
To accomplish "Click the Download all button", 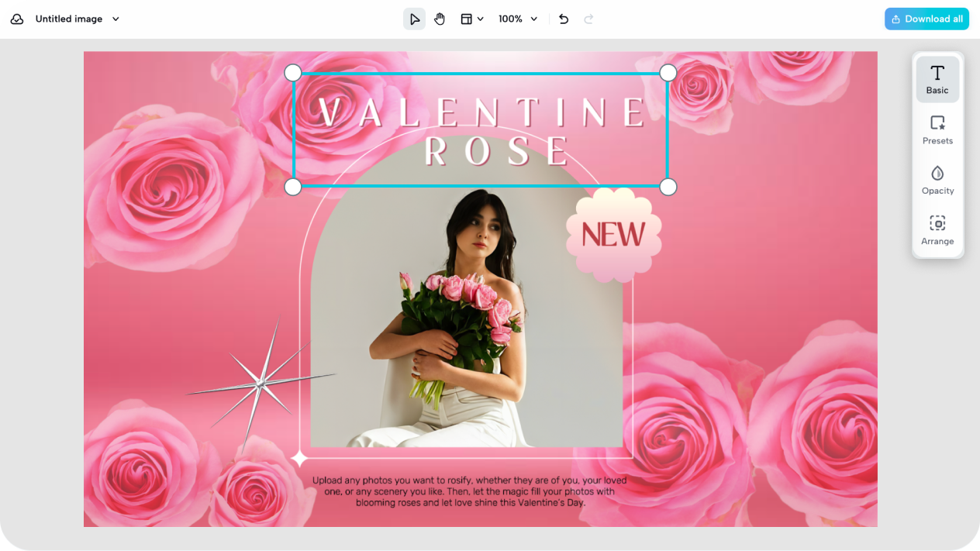I will (927, 19).
